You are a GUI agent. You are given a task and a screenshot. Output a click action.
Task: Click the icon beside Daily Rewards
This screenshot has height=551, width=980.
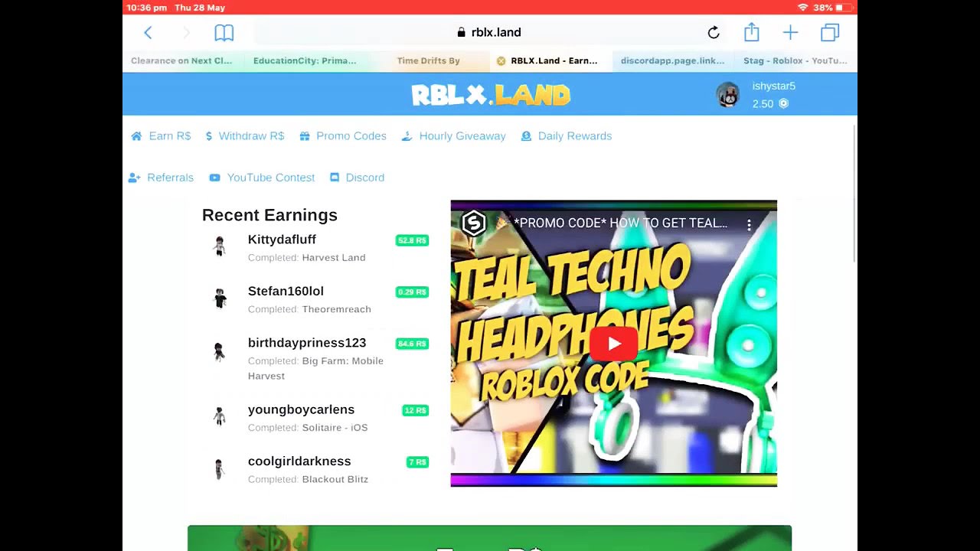pos(526,136)
